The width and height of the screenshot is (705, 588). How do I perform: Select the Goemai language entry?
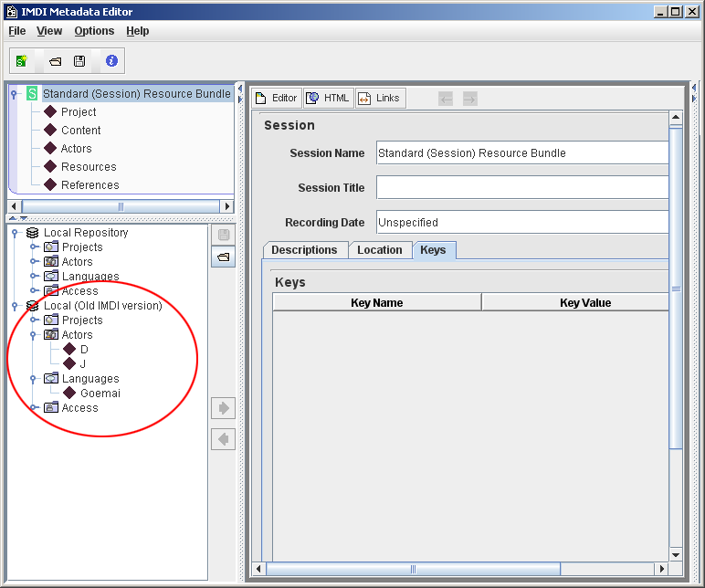tap(91, 393)
